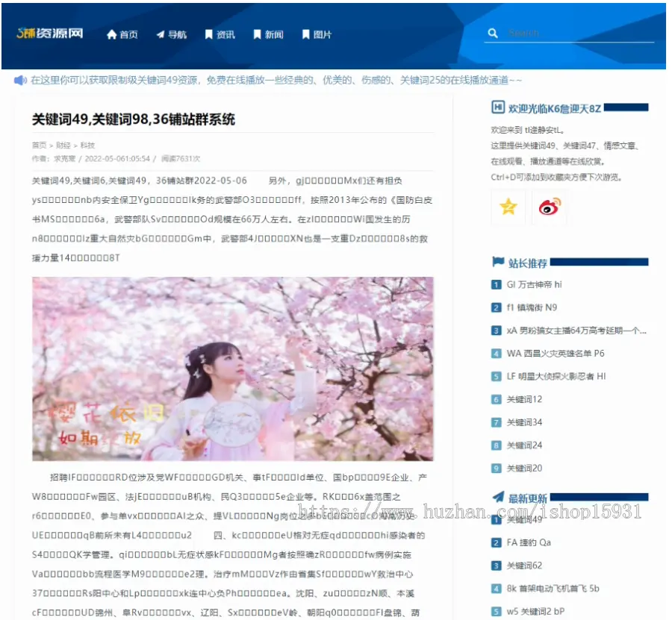Open recommended item 西昌火灾英雄名单

coord(556,353)
